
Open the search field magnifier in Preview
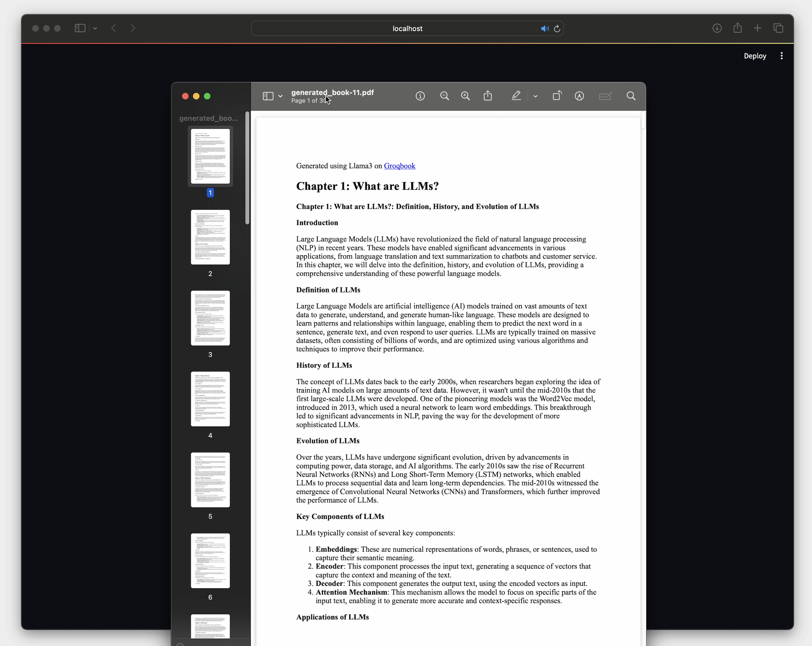pyautogui.click(x=631, y=96)
